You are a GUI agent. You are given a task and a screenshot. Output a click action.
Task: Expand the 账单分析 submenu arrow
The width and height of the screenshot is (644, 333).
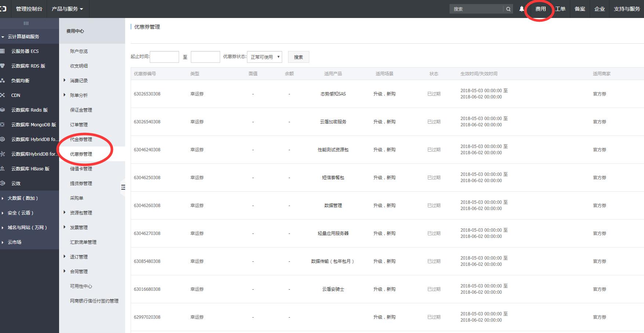[65, 95]
